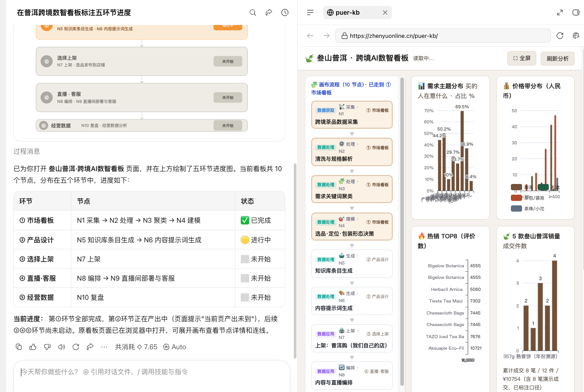This screenshot has width=584, height=392.
Task: Toggle the split panel layout icon
Action: (x=576, y=12)
